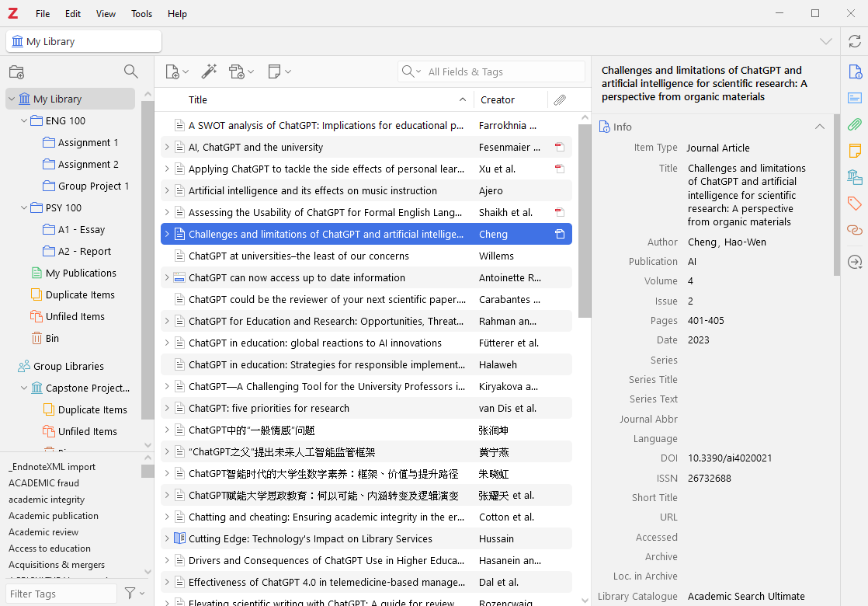The image size is (868, 606).
Task: Collapse the Info section header
Action: coord(818,127)
